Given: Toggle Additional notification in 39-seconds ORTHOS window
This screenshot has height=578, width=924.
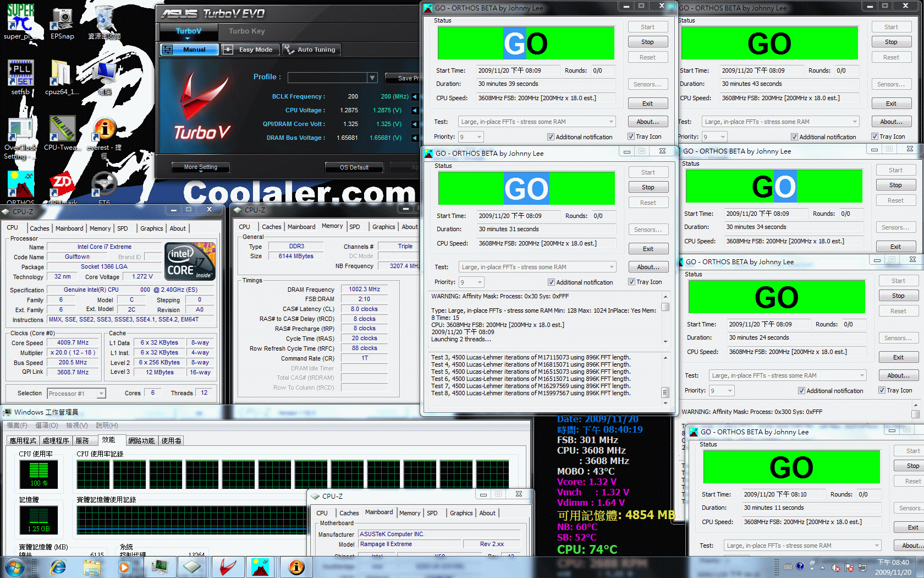Looking at the screenshot, I should coord(580,137).
